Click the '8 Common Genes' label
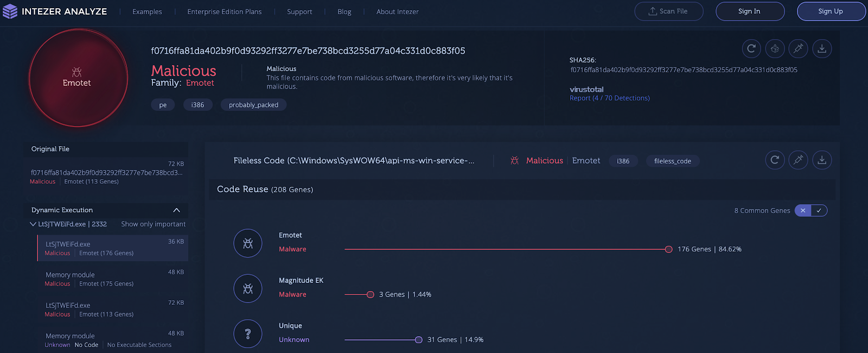This screenshot has height=353, width=868. pos(762,211)
